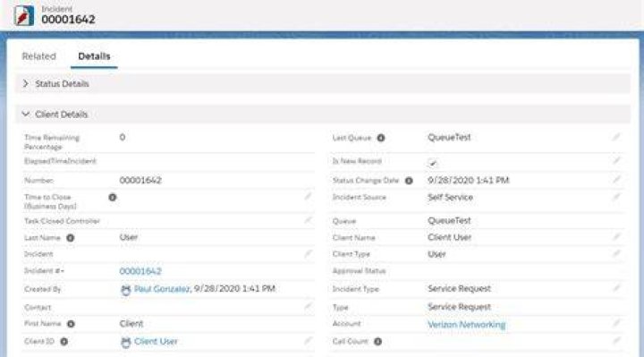Edit the Task Closed Controller field pencil
Viewport: 644px width, 357px height.
point(308,220)
